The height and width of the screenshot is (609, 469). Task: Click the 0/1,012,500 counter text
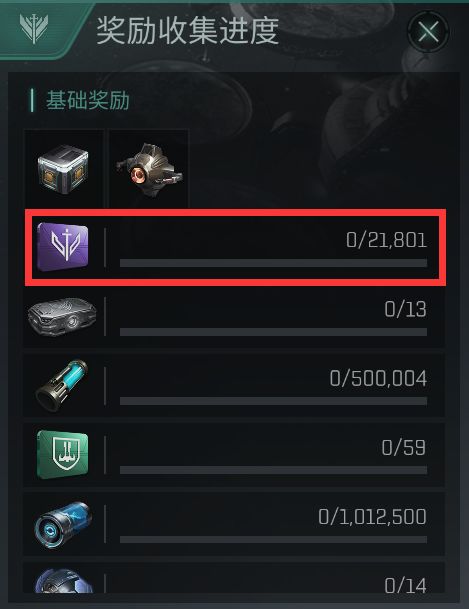point(372,517)
